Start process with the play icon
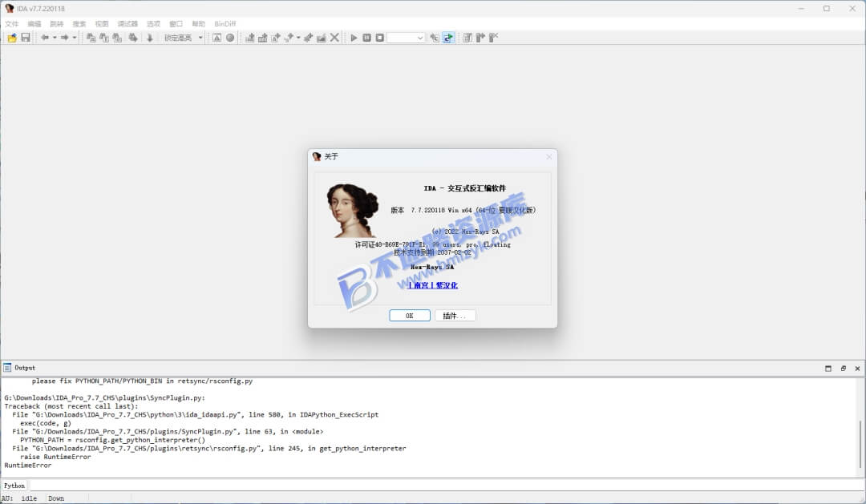 point(354,38)
